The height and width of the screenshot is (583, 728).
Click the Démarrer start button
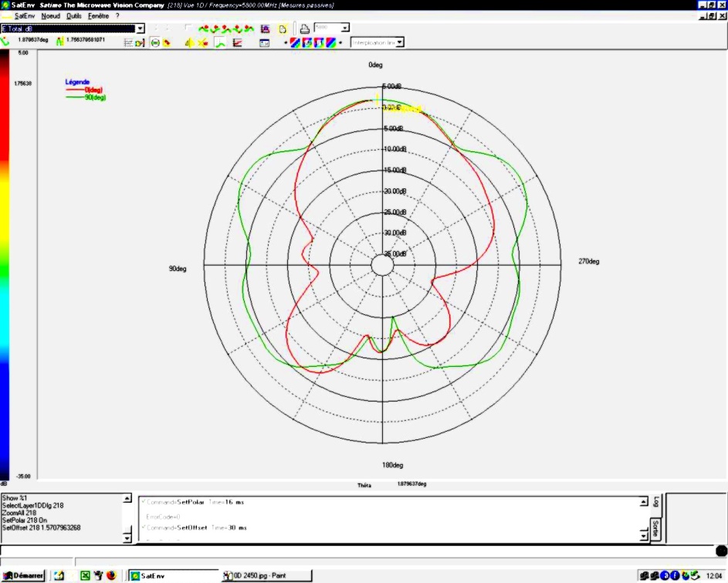pyautogui.click(x=24, y=575)
